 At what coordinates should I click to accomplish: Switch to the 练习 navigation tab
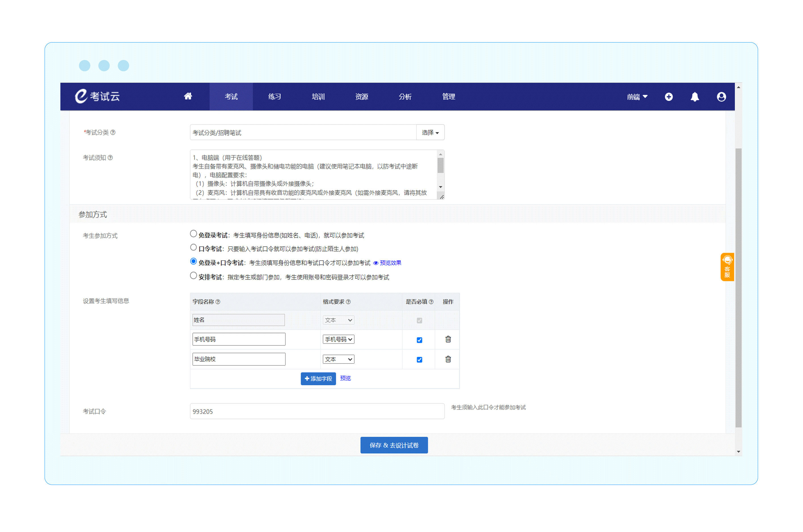[274, 97]
